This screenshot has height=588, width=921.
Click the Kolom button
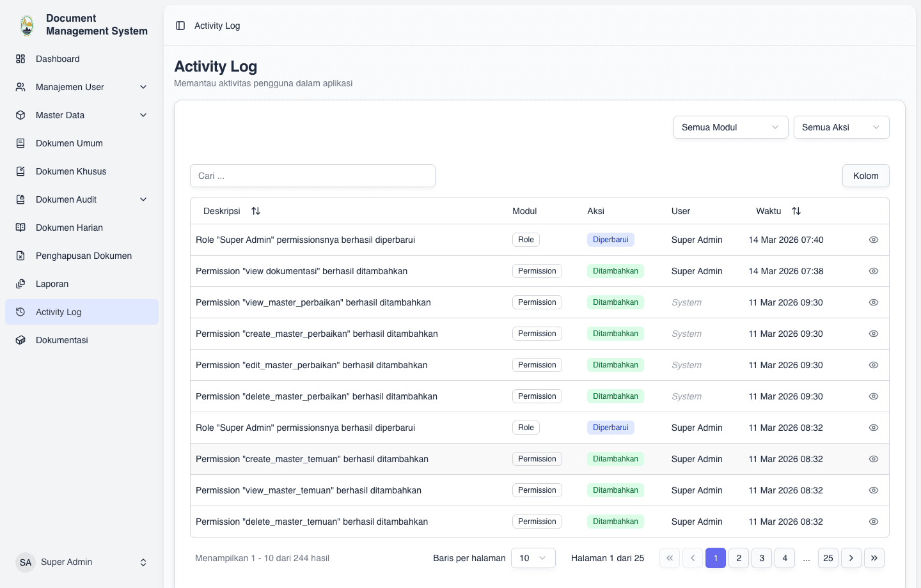tap(866, 176)
